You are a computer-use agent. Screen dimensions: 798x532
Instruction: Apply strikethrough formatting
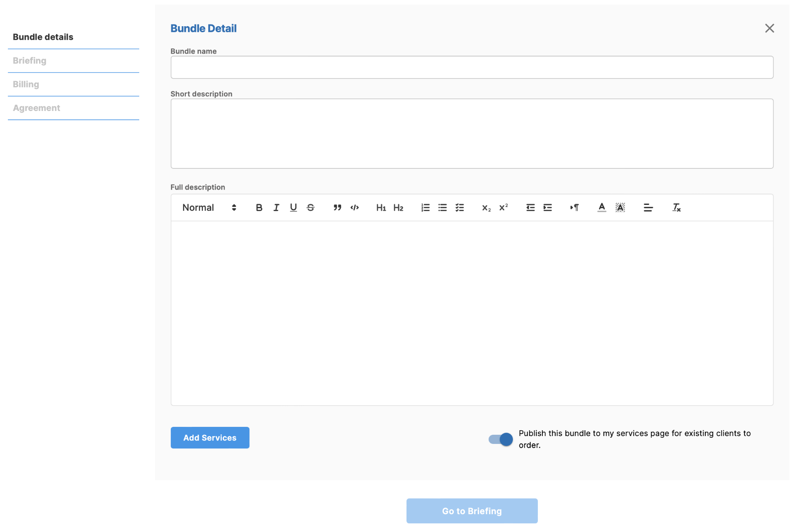310,207
